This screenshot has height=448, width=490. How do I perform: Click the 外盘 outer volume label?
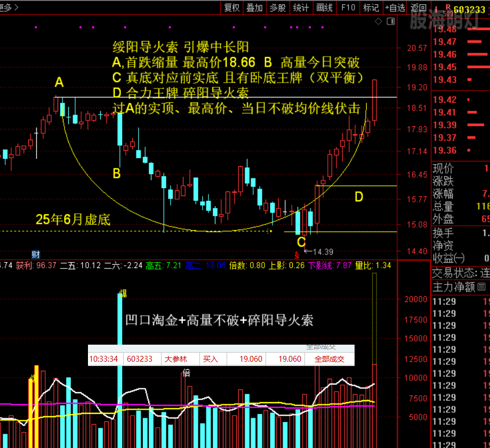443,219
